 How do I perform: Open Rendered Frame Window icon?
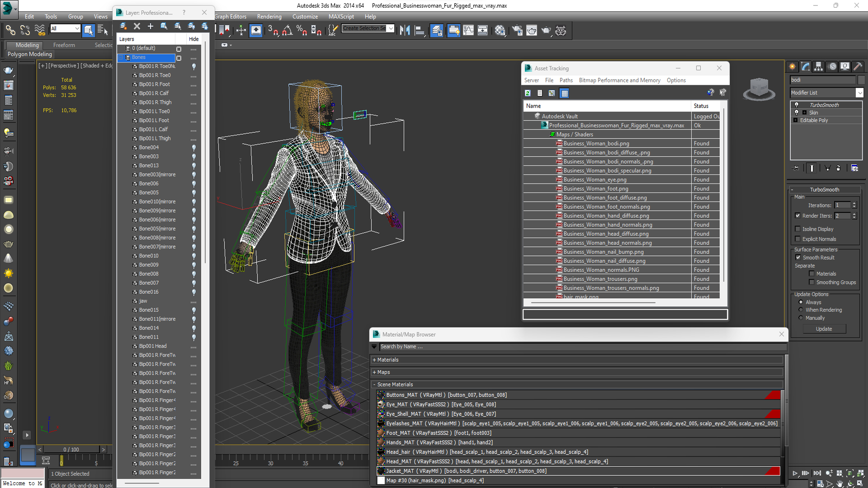[x=532, y=30]
